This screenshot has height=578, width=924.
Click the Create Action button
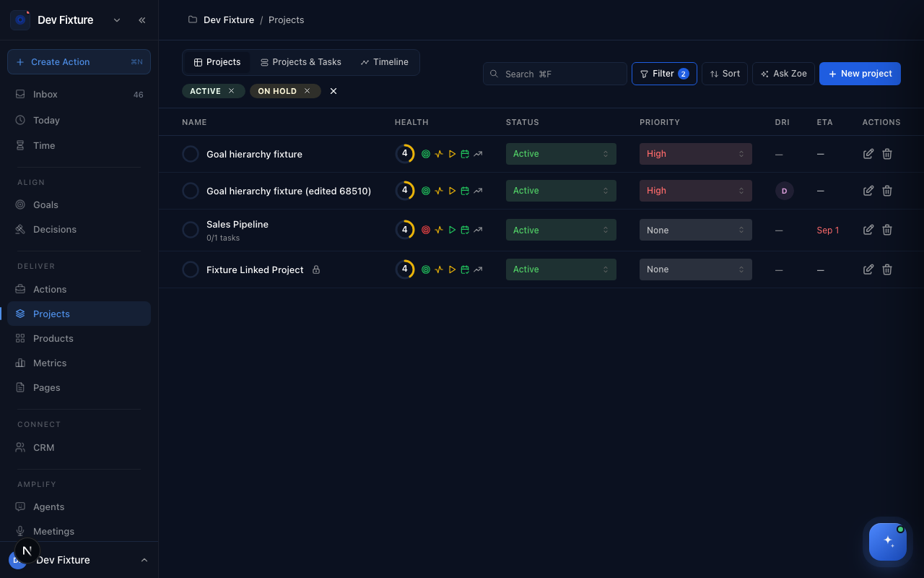[x=79, y=62]
